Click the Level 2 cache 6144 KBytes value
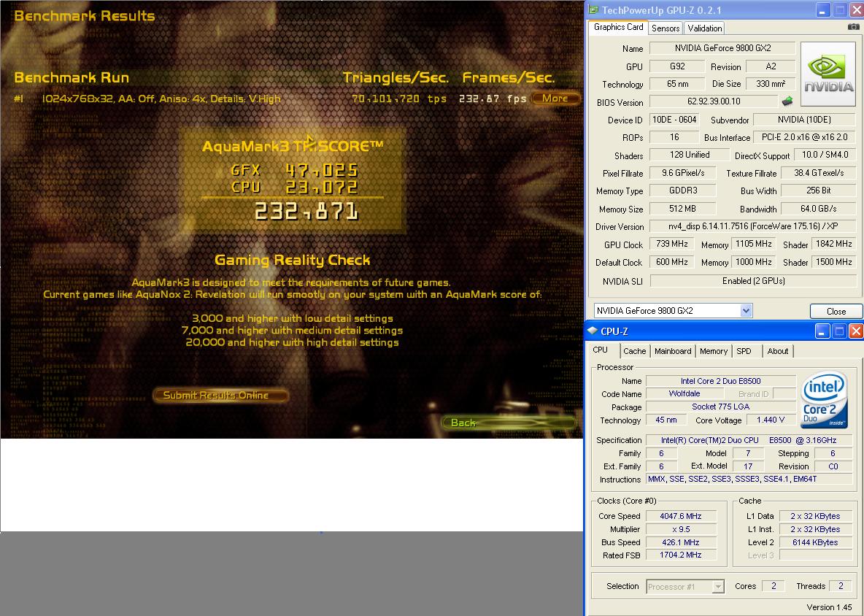 point(815,543)
